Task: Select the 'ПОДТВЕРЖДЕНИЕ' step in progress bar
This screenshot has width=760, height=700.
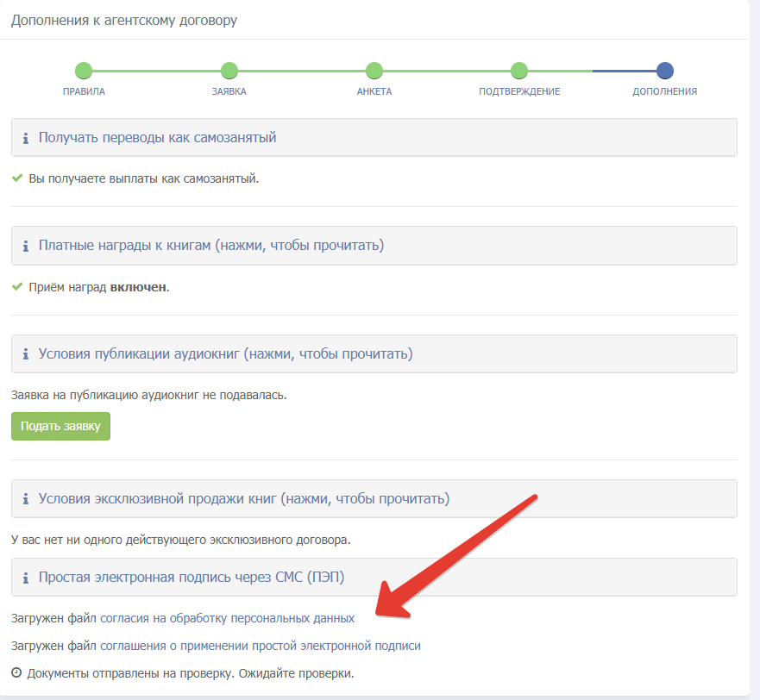Action: coord(519,71)
